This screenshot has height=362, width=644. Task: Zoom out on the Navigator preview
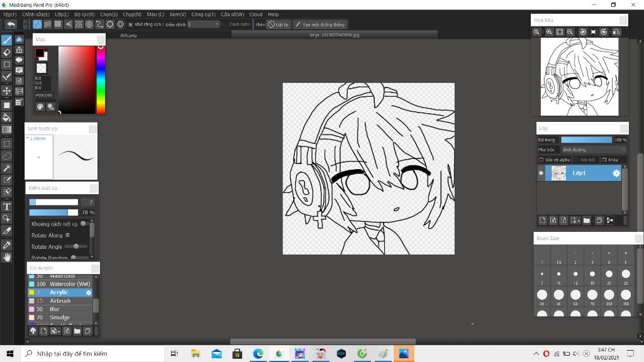570,31
